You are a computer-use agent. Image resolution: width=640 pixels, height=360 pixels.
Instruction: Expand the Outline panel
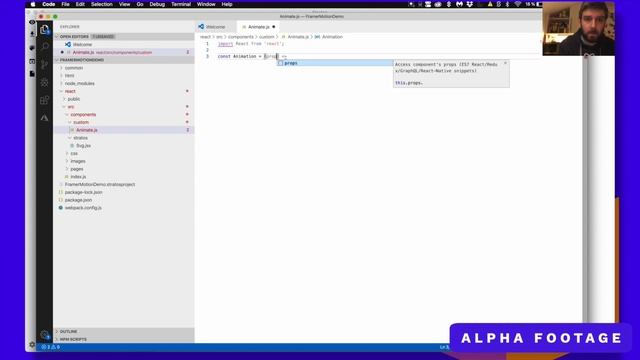(x=124, y=331)
